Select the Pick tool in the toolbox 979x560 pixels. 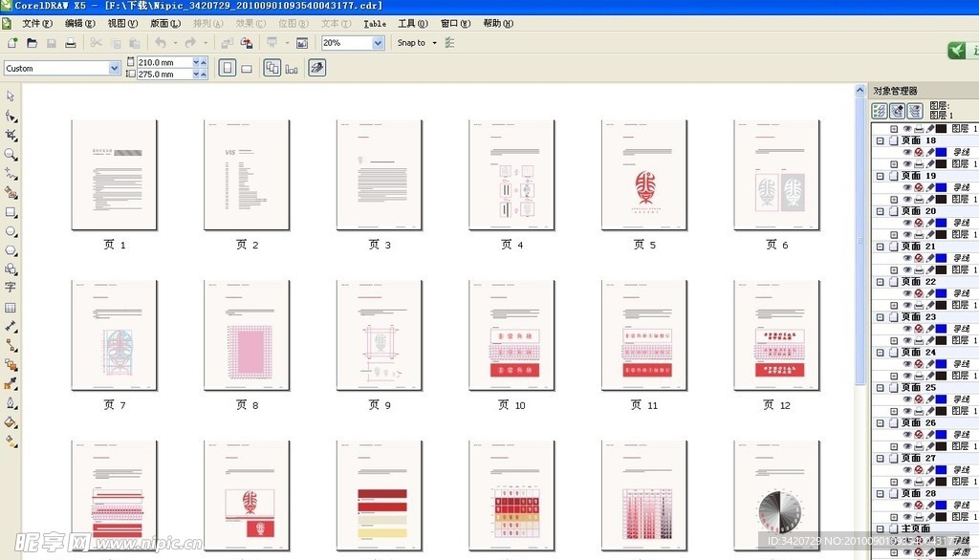[11, 96]
